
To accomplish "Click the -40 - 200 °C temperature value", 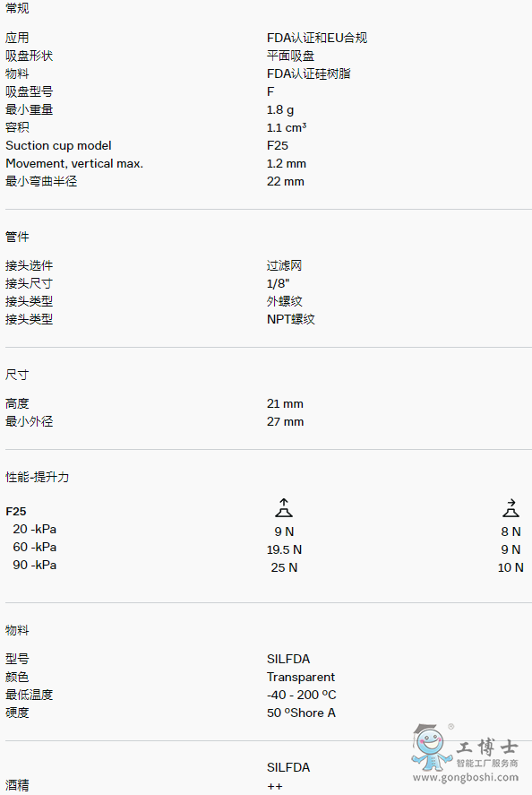I will 302,695.
